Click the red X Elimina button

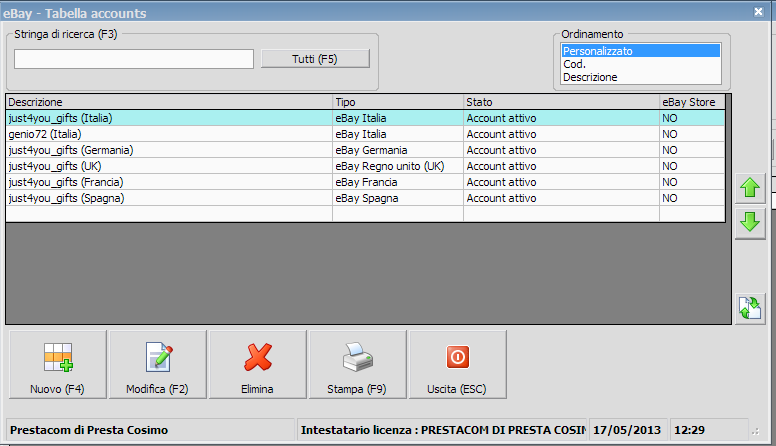(x=258, y=364)
